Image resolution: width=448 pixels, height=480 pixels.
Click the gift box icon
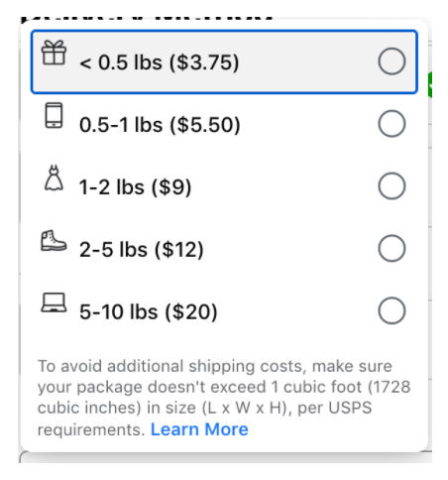[54, 53]
